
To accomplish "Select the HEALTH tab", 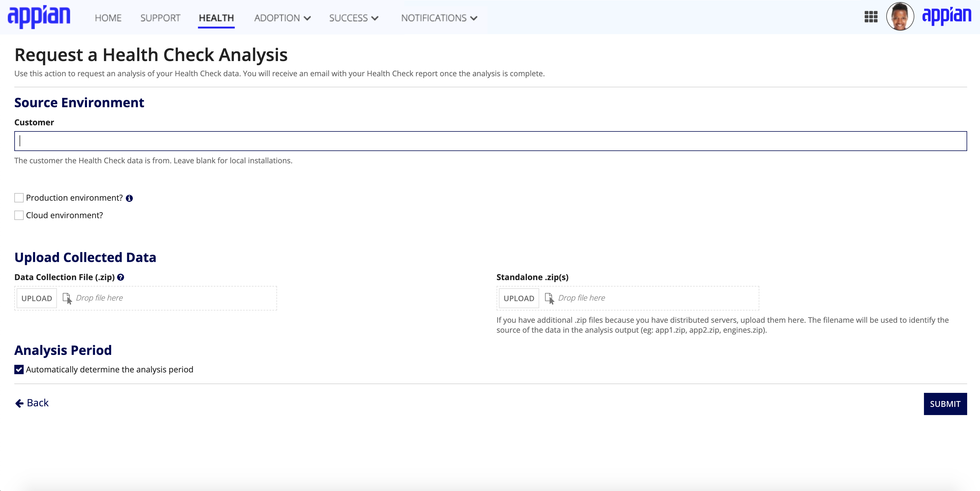I will click(x=216, y=18).
